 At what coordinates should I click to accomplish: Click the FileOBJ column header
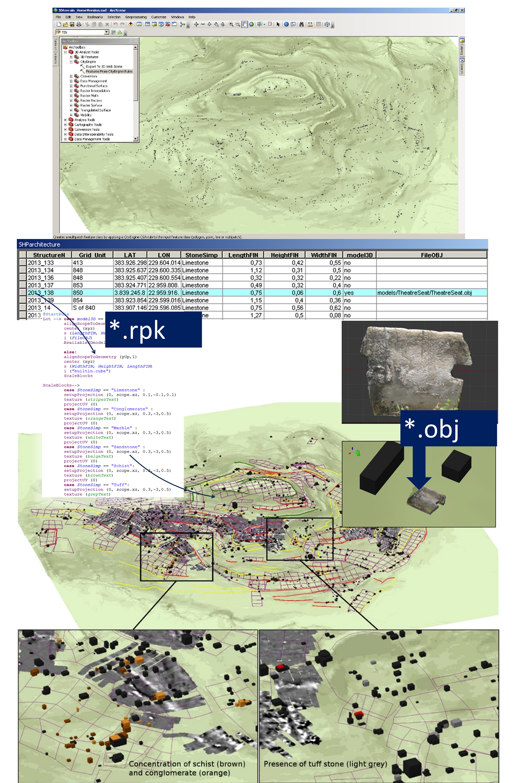click(x=432, y=255)
